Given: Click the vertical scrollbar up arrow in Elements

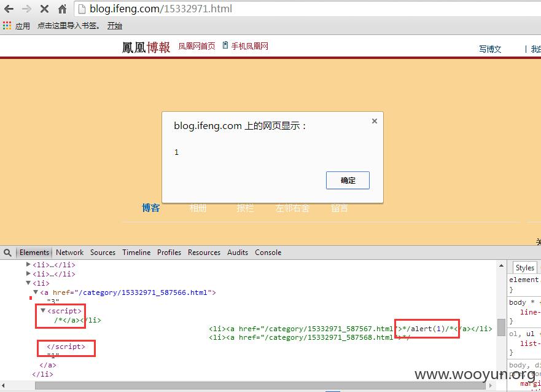Looking at the screenshot, I should [501, 265].
